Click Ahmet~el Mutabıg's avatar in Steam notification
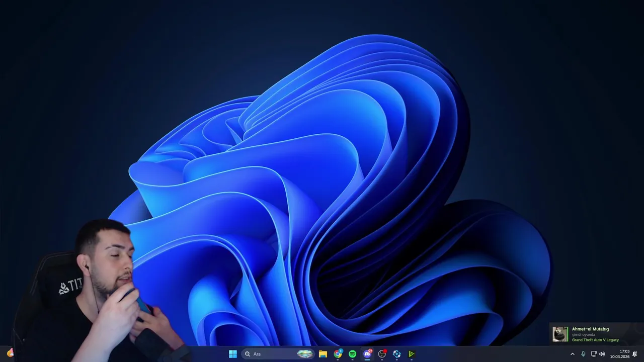 click(560, 334)
